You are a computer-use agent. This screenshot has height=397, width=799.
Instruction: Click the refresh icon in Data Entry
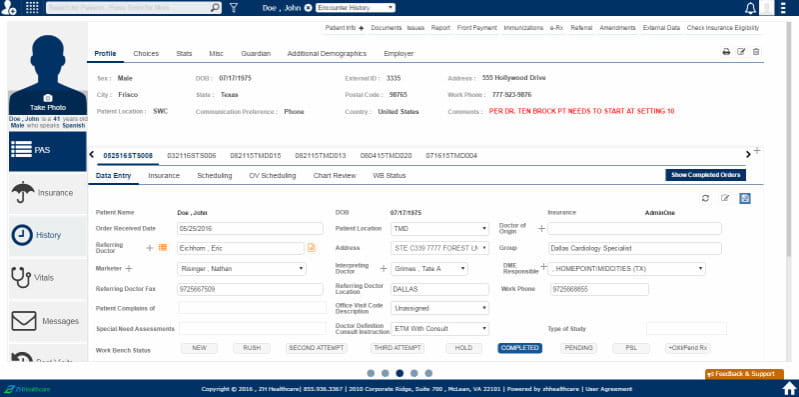[x=705, y=198]
